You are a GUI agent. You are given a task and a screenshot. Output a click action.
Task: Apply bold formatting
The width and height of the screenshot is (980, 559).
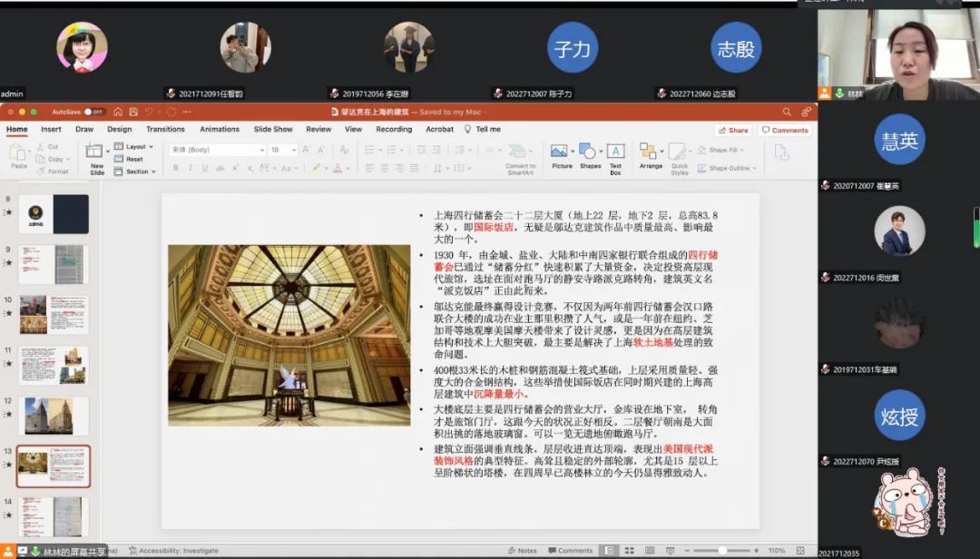[176, 168]
